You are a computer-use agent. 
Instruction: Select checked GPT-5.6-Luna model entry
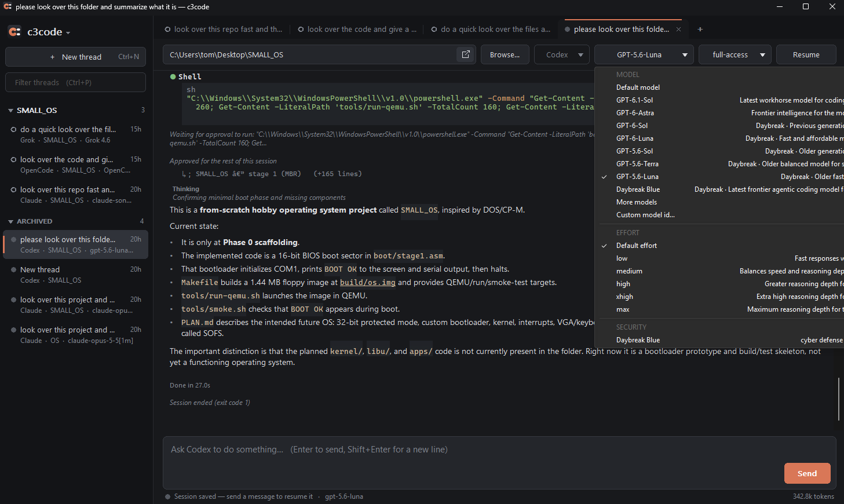[x=720, y=177]
